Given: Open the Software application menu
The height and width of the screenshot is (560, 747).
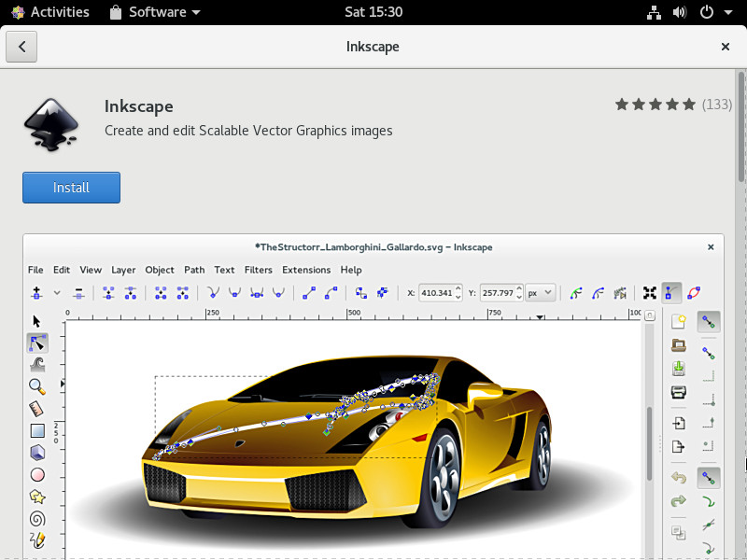Looking at the screenshot, I should [155, 12].
